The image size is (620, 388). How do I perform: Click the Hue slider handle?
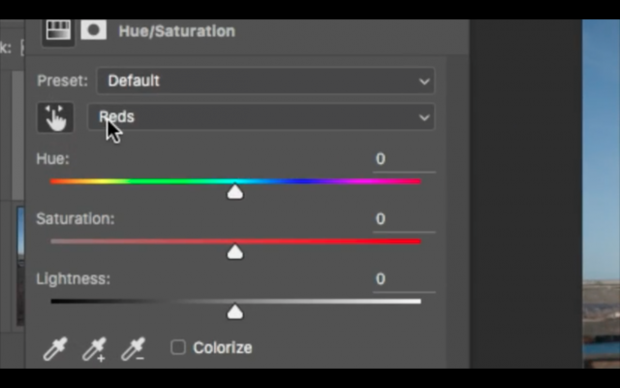coord(235,192)
